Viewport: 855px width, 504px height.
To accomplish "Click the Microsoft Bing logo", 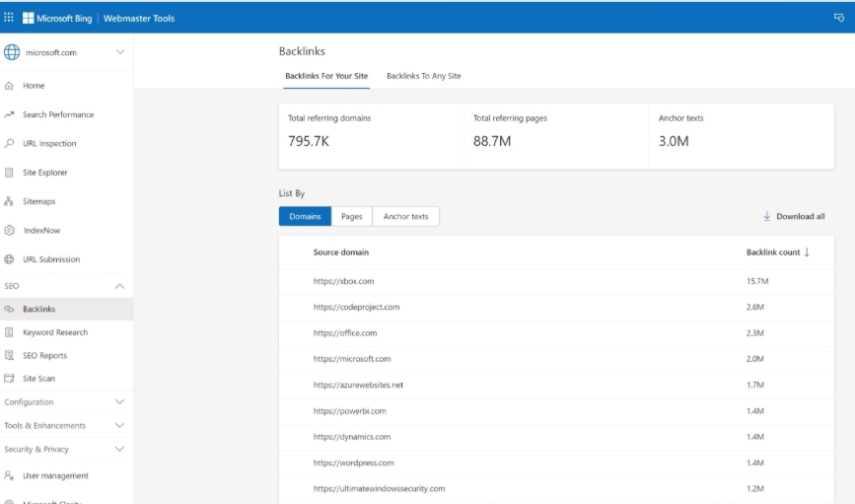I will coord(57,18).
